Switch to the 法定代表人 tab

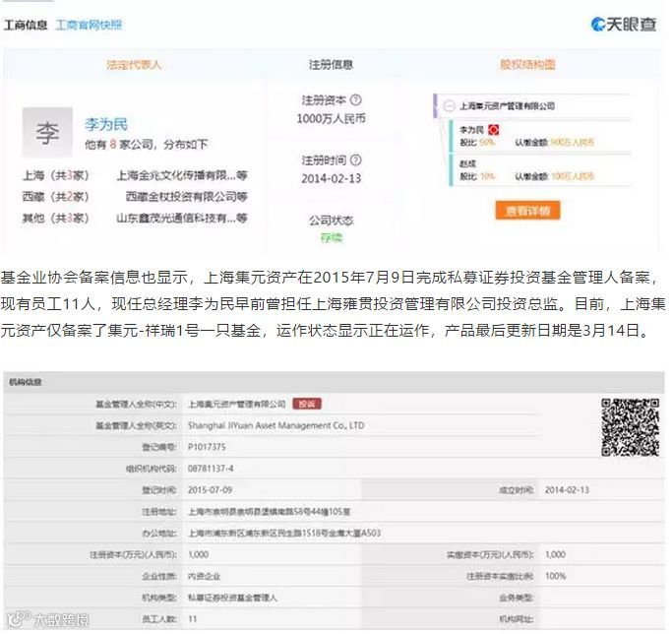(134, 65)
